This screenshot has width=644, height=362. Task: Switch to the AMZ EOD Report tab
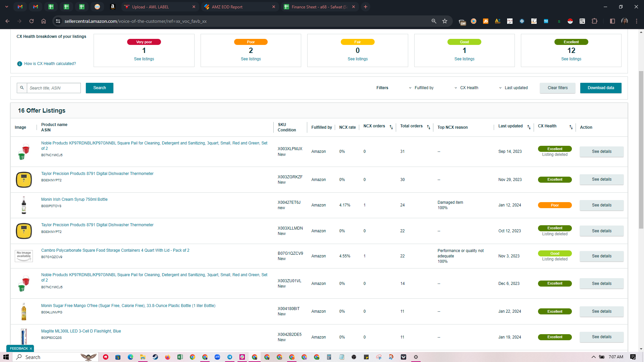pos(240,7)
